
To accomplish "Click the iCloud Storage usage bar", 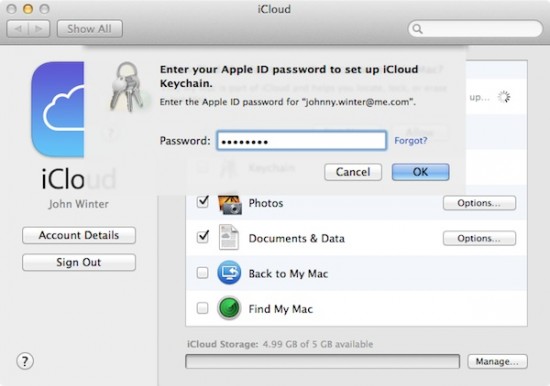I will tap(322, 361).
